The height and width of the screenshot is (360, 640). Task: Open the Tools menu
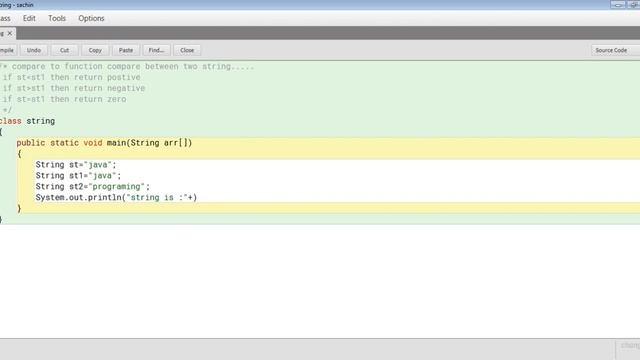click(57, 18)
